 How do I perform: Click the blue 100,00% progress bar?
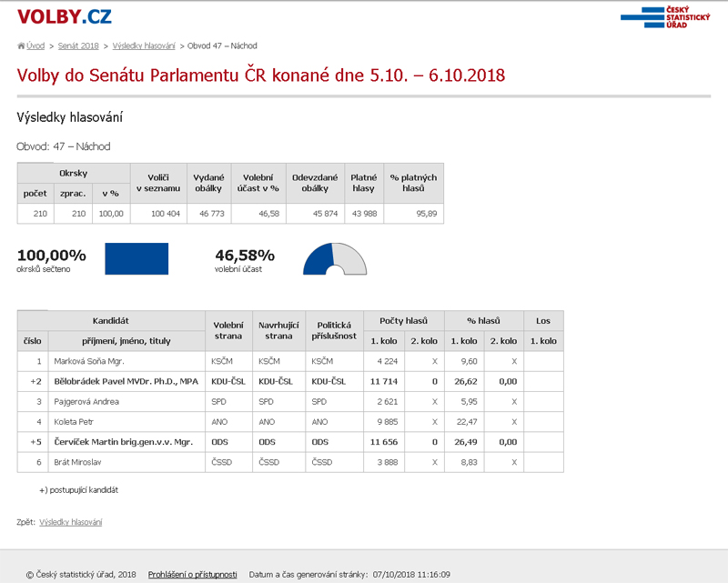point(136,258)
